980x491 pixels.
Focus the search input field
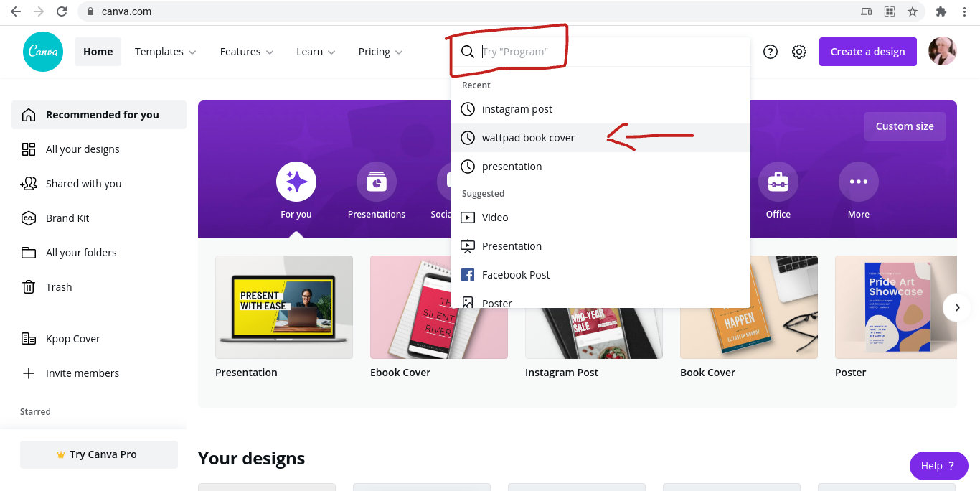click(x=600, y=52)
